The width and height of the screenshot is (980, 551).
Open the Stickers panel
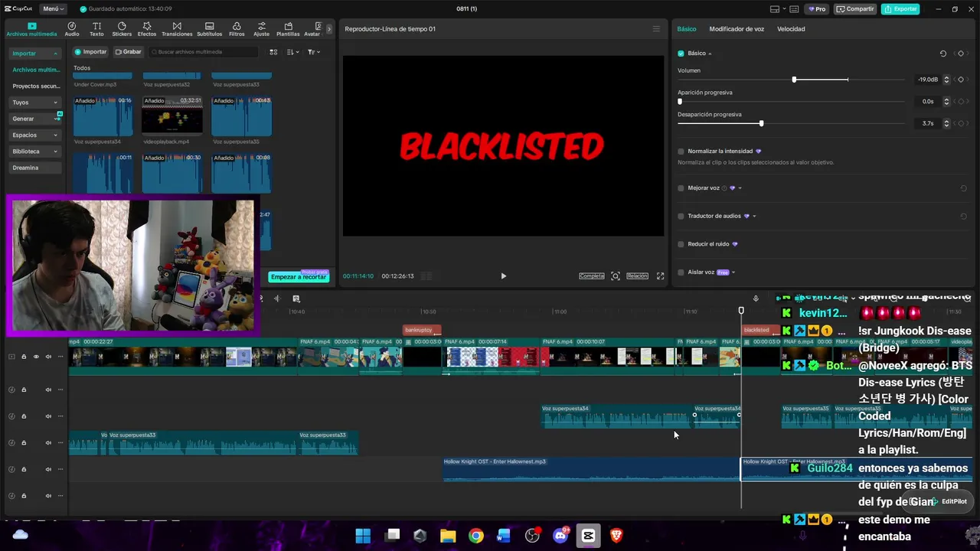coord(122,29)
